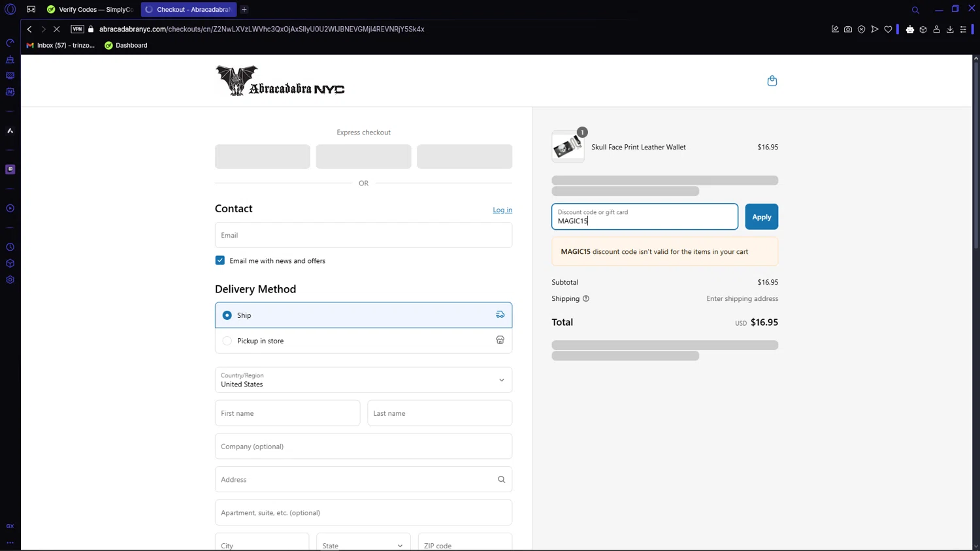Open the pinboard edit icon in address bar

[x=835, y=29]
